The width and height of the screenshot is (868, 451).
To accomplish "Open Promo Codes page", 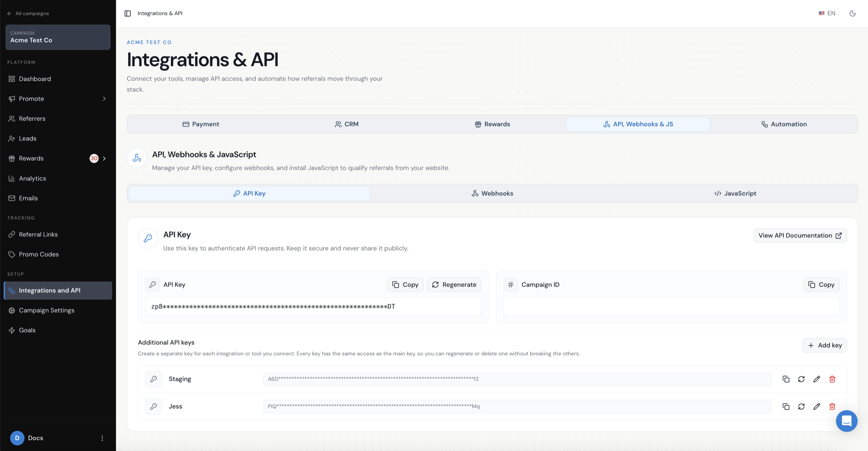I will (x=58, y=254).
